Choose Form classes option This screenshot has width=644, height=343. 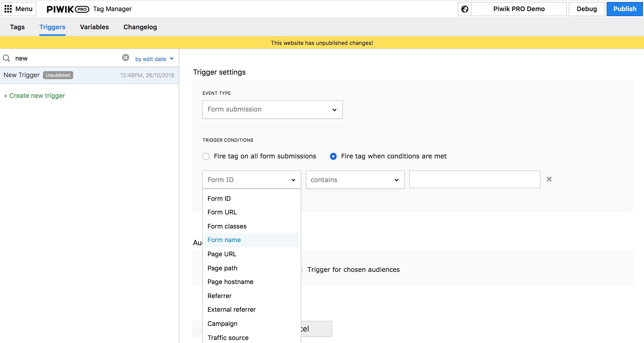(252, 226)
